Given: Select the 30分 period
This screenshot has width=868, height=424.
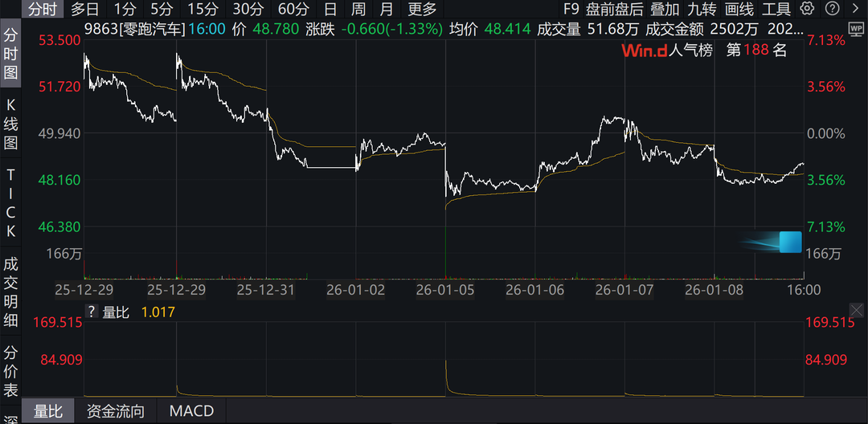Looking at the screenshot, I should 248,9.
